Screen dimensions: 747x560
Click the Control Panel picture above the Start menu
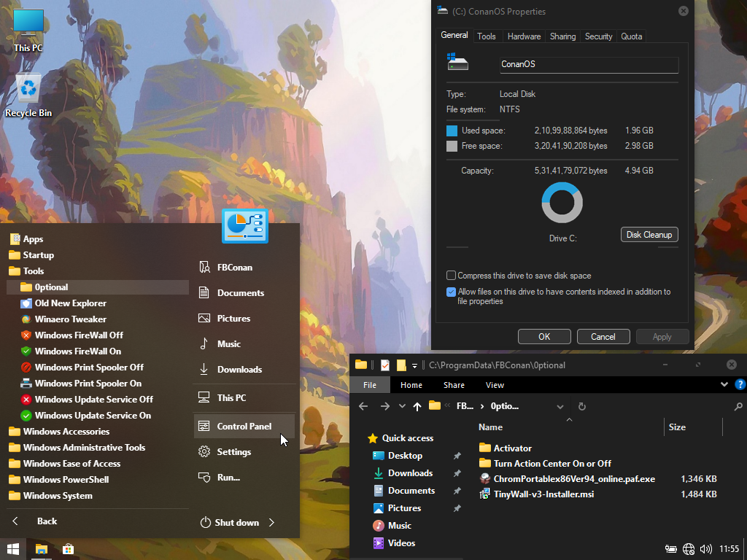[245, 226]
